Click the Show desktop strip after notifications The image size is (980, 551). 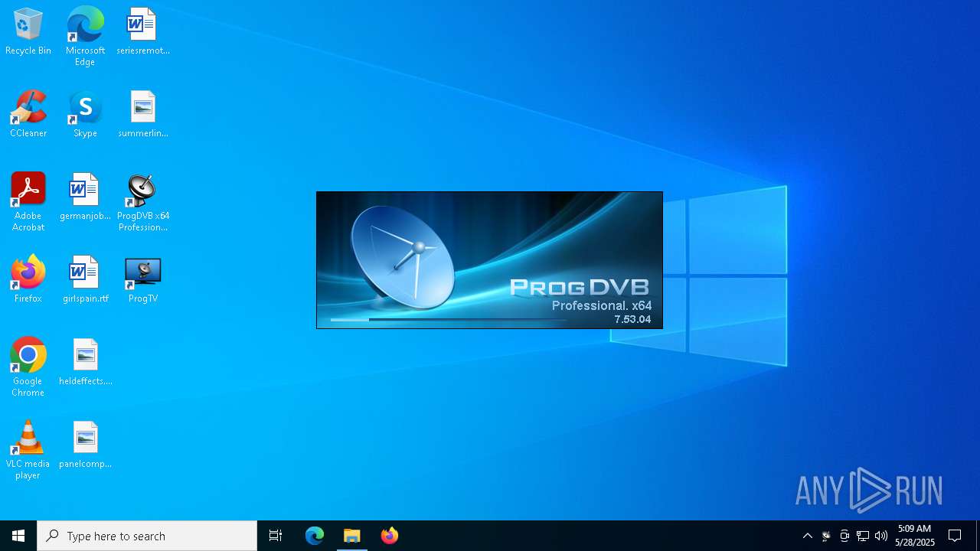[978, 536]
